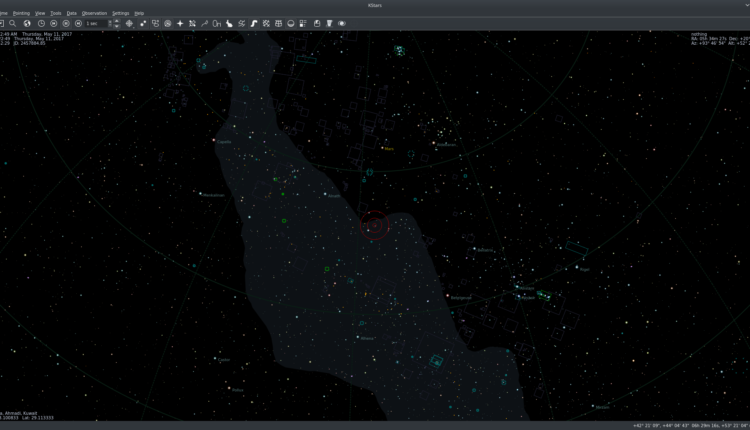750x430 pixels.
Task: Increase time step with up arrow
Action: tap(115, 20)
